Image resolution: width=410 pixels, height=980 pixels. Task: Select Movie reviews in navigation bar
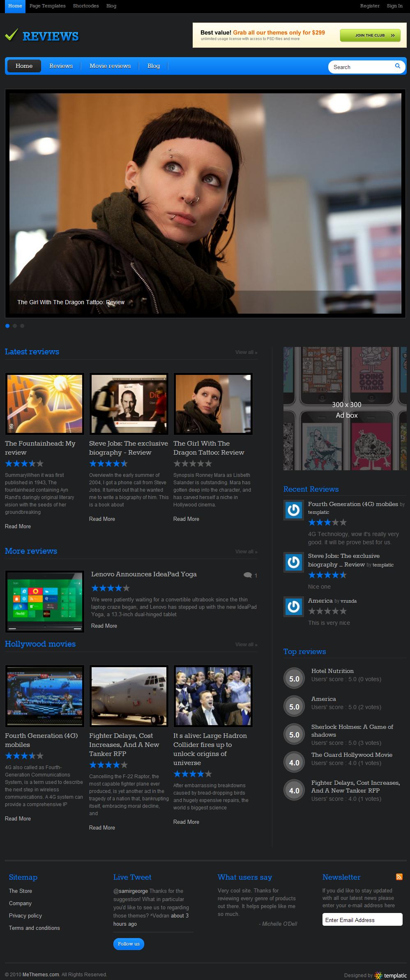(110, 66)
